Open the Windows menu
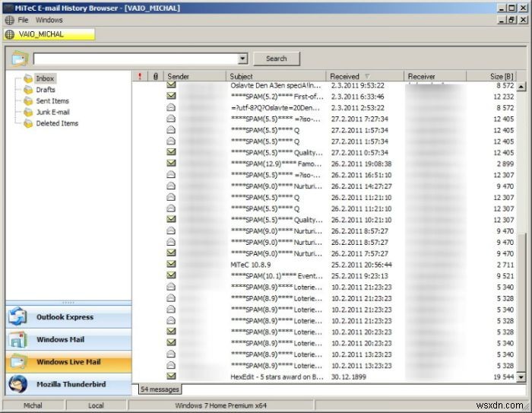Screen dimensions: 532x413 click(49, 20)
